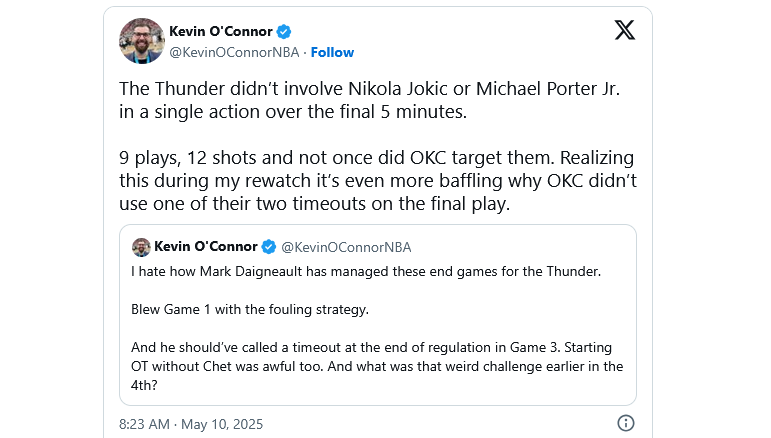The width and height of the screenshot is (771, 438).
Task: Click the @KevinOConnorNBA handle in the quoted tweet
Action: [345, 247]
